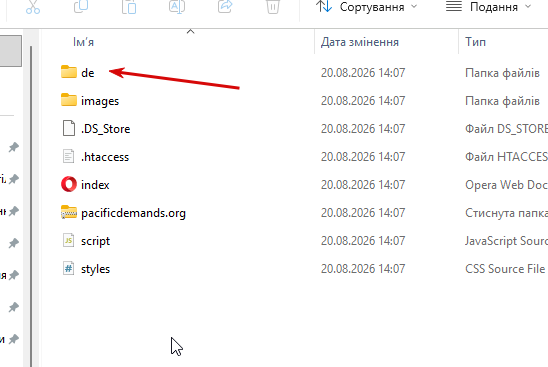The image size is (548, 367).
Task: Click the Paste clipboard icon
Action: pyautogui.click(x=129, y=7)
